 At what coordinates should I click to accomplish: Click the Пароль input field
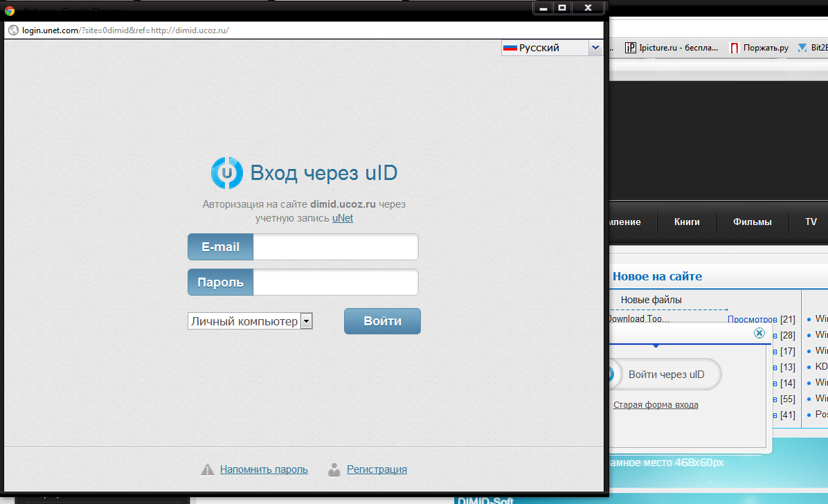(x=336, y=282)
